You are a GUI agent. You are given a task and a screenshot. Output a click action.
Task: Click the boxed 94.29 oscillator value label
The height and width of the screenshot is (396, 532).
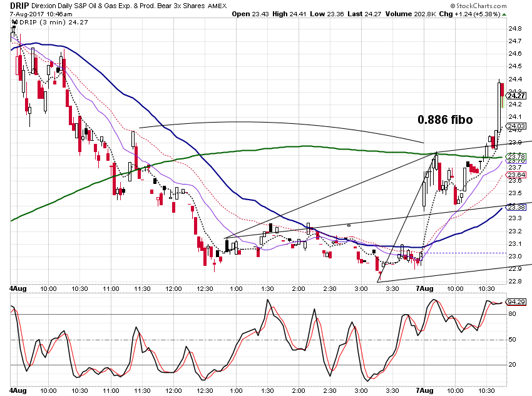[x=517, y=302]
